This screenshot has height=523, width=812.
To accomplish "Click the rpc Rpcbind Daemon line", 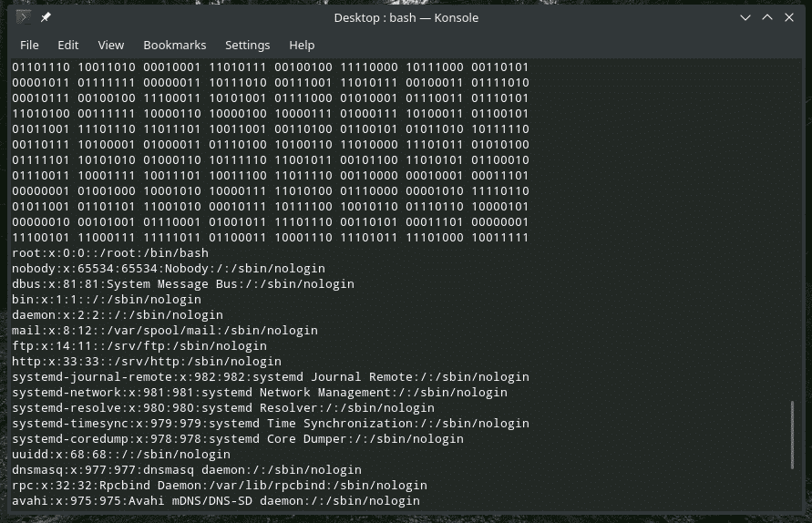I will [220, 486].
